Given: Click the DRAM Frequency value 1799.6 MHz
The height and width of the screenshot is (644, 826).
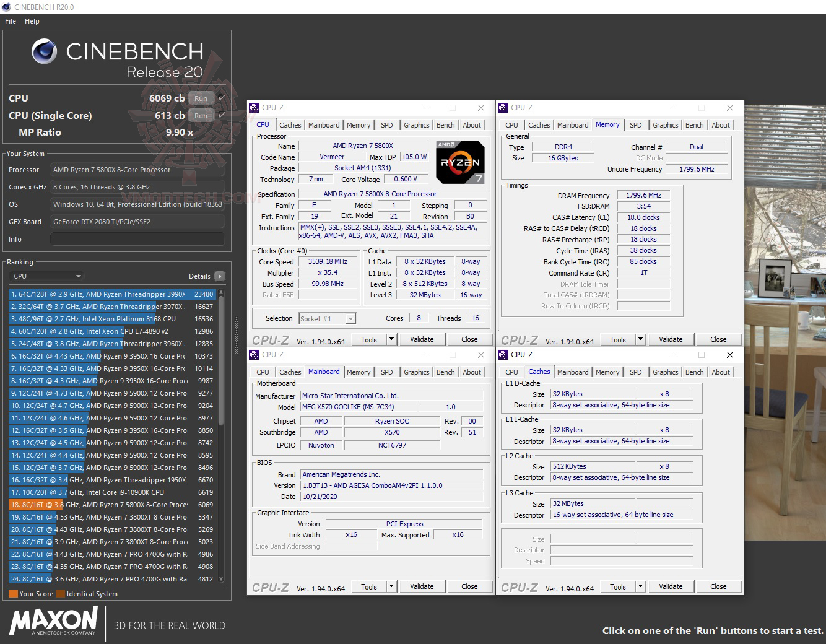Looking at the screenshot, I should pos(644,195).
